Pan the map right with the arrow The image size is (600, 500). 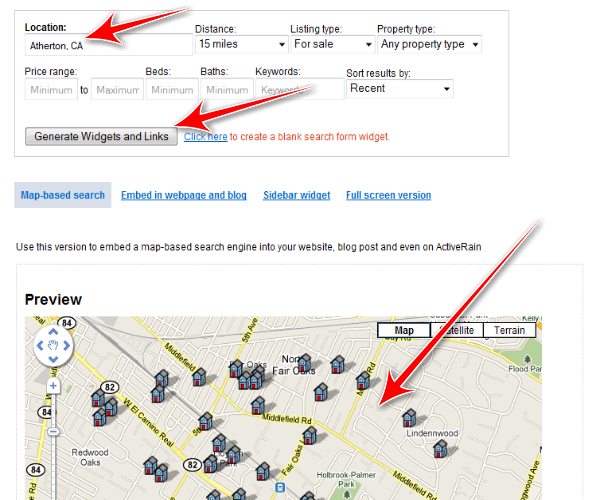coord(67,347)
